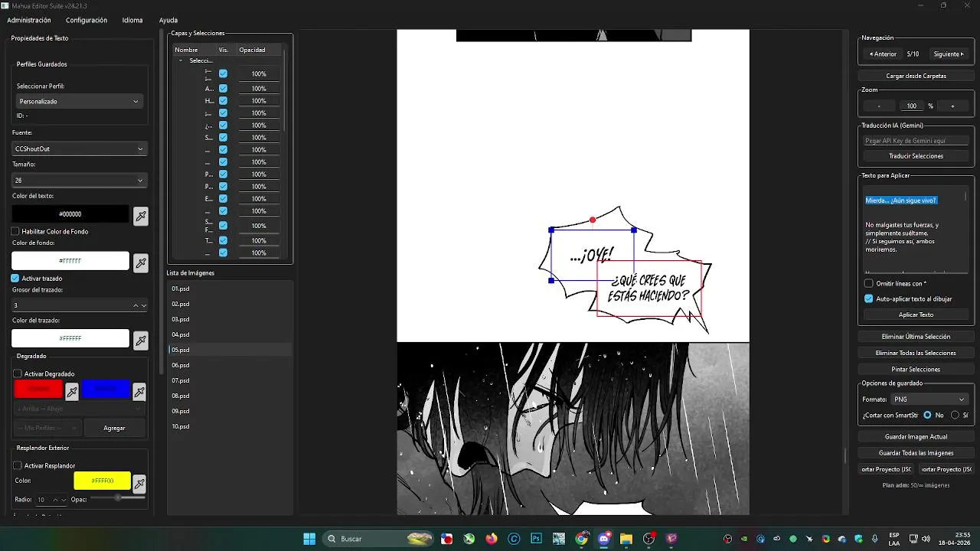Open the Formato PNG dropdown
The height and width of the screenshot is (551, 980).
[x=929, y=399]
